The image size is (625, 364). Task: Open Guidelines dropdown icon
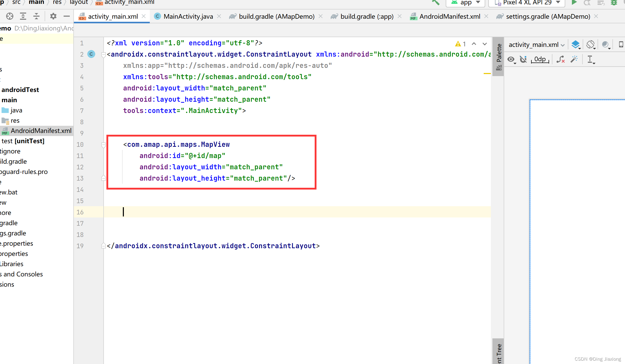click(x=591, y=60)
